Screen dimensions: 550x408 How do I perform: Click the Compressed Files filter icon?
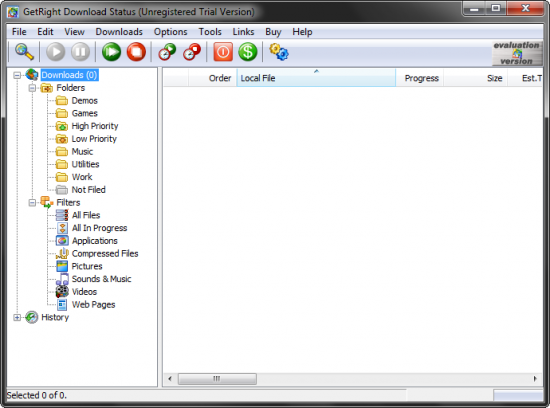click(62, 253)
